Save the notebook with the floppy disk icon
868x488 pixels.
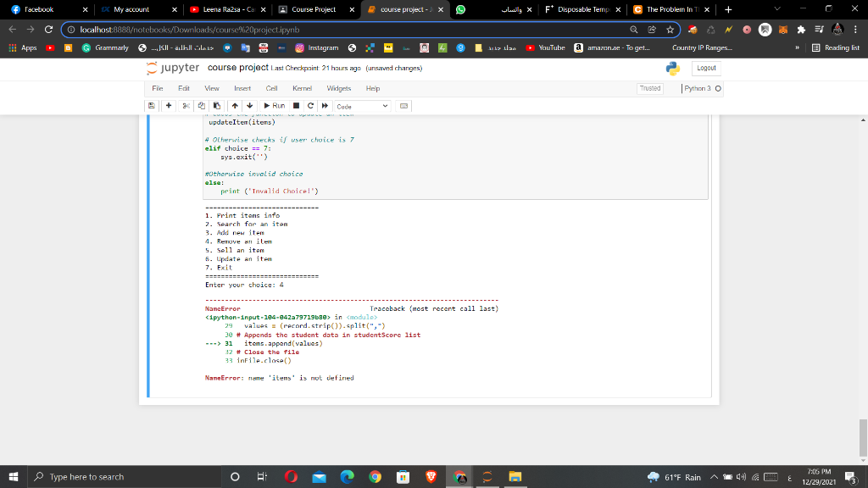[x=151, y=106]
